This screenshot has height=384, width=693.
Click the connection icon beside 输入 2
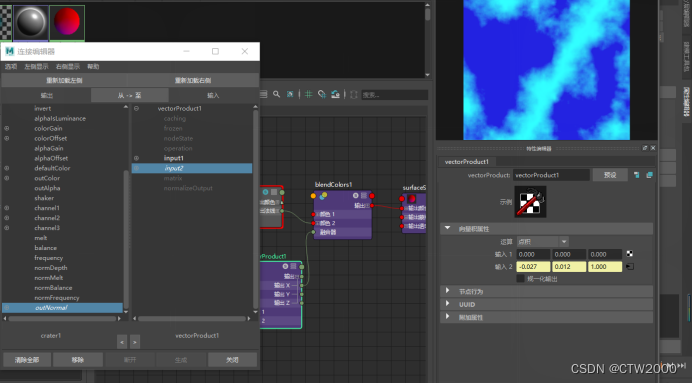click(x=630, y=266)
